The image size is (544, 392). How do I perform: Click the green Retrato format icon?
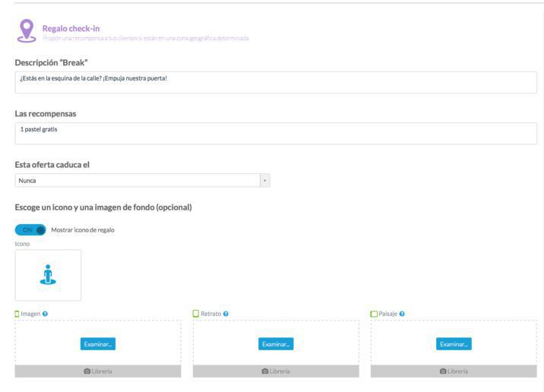(x=196, y=314)
